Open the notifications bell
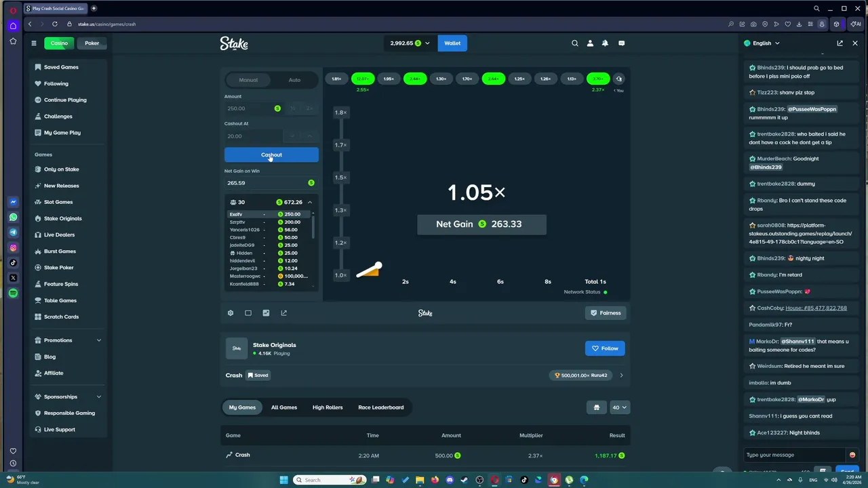Image resolution: width=868 pixels, height=488 pixels. [x=605, y=43]
